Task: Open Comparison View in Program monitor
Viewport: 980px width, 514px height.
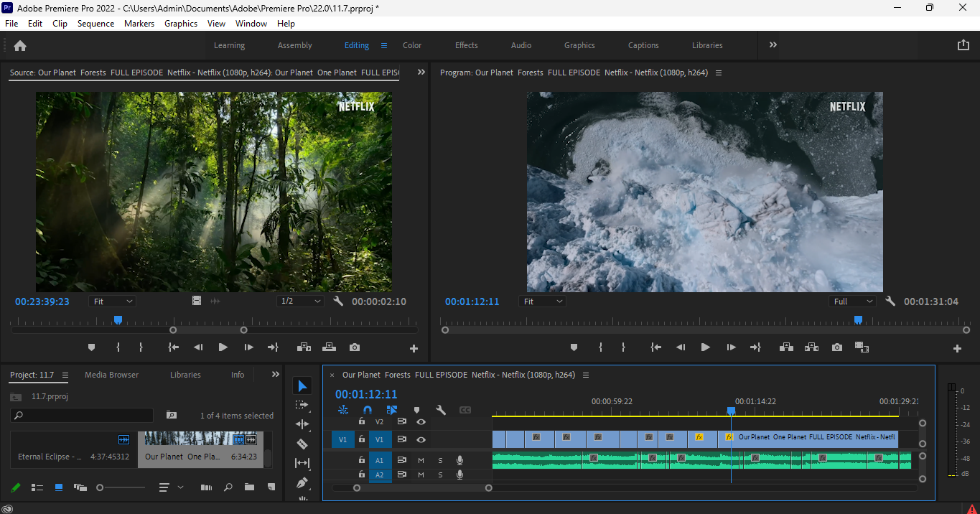Action: coord(862,347)
